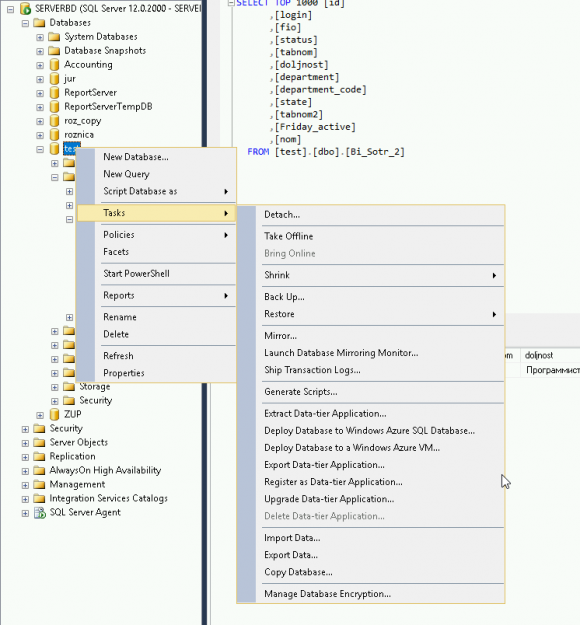The width and height of the screenshot is (580, 625).
Task: Click the Storage folder icon
Action: [x=69, y=387]
